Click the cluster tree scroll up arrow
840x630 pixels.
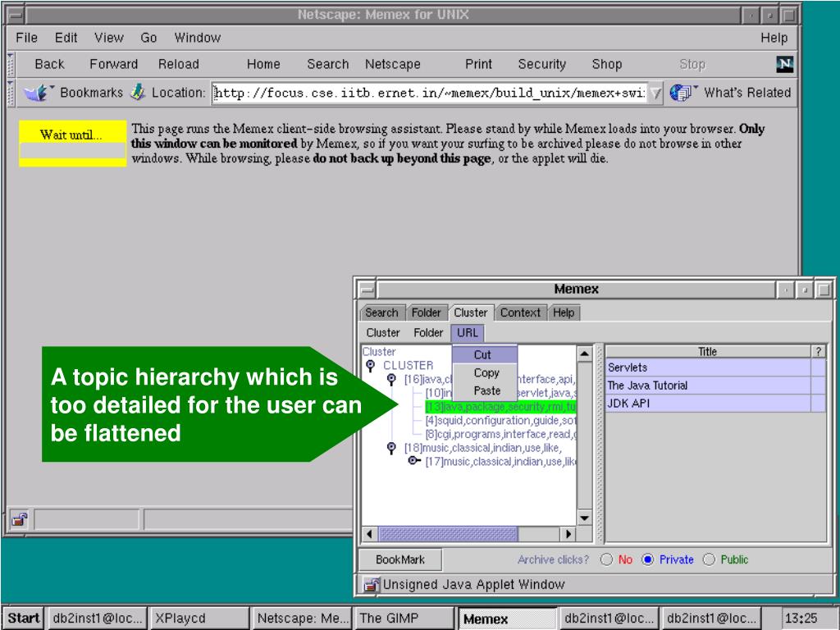click(x=584, y=354)
